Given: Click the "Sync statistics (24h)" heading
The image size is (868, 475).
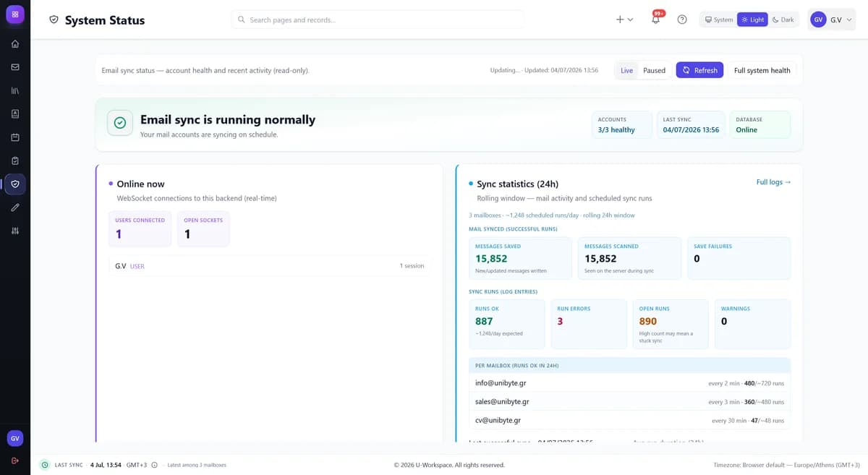Looking at the screenshot, I should 518,184.
